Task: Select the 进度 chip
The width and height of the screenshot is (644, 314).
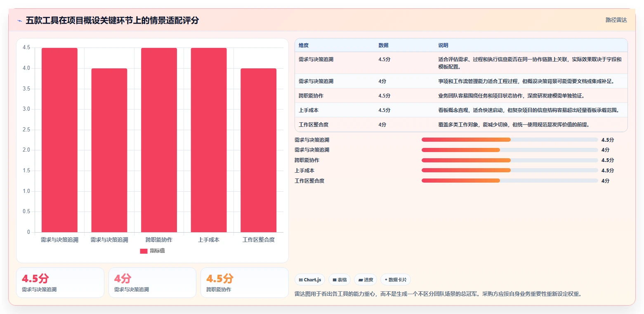Action: (x=366, y=280)
